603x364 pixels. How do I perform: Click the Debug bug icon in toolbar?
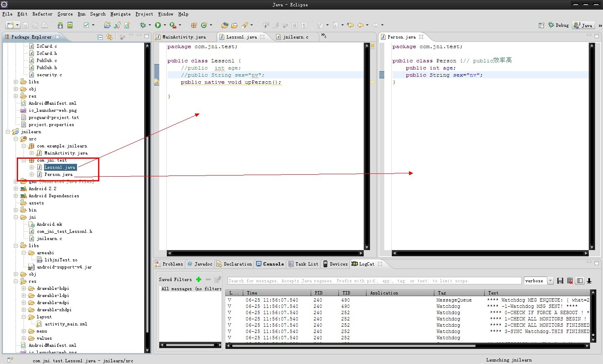143,26
